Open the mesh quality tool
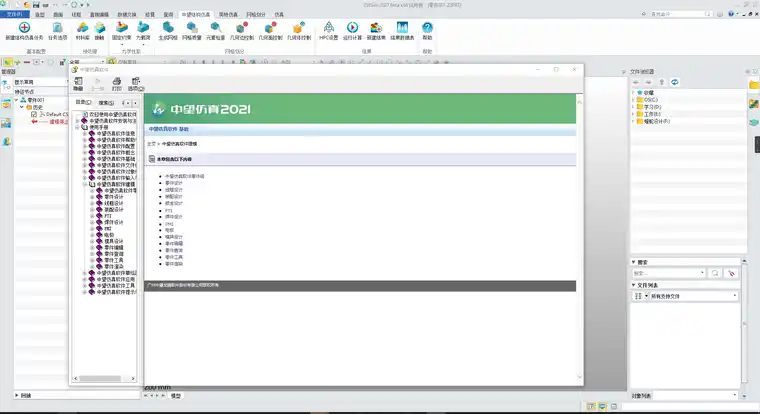The height and width of the screenshot is (414, 760). (191, 30)
